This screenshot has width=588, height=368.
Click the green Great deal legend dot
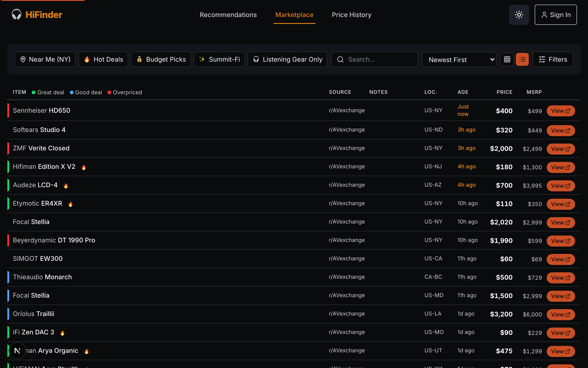(34, 92)
